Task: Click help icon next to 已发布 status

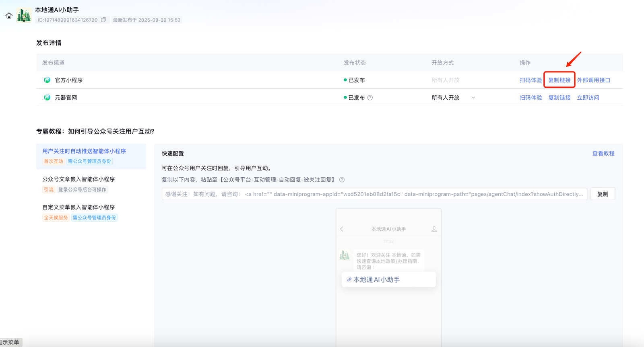Action: pyautogui.click(x=370, y=98)
